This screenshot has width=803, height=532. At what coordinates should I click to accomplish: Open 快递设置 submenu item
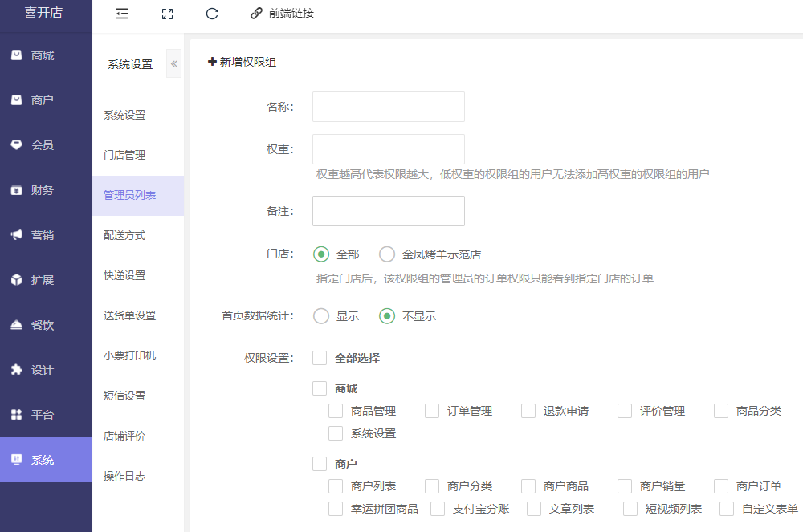coord(124,275)
